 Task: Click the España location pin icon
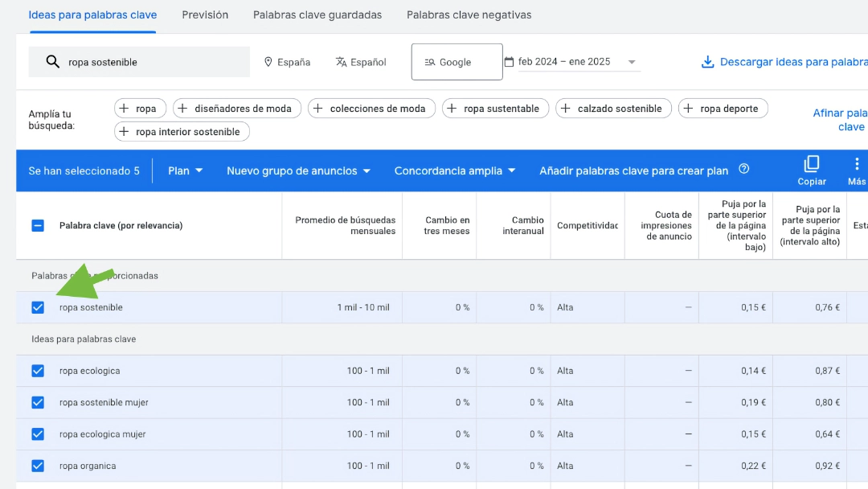coord(268,62)
